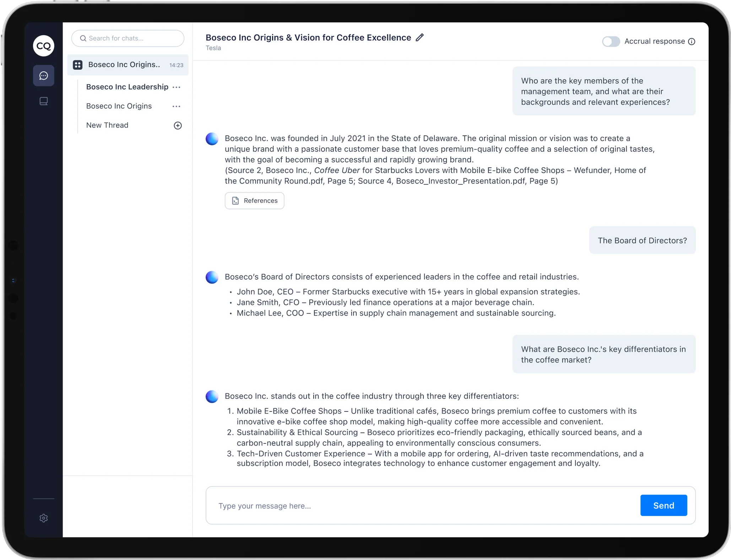Screen dimensions: 731x560
Task: Click plus icon next to New Thread
Action: (x=178, y=125)
